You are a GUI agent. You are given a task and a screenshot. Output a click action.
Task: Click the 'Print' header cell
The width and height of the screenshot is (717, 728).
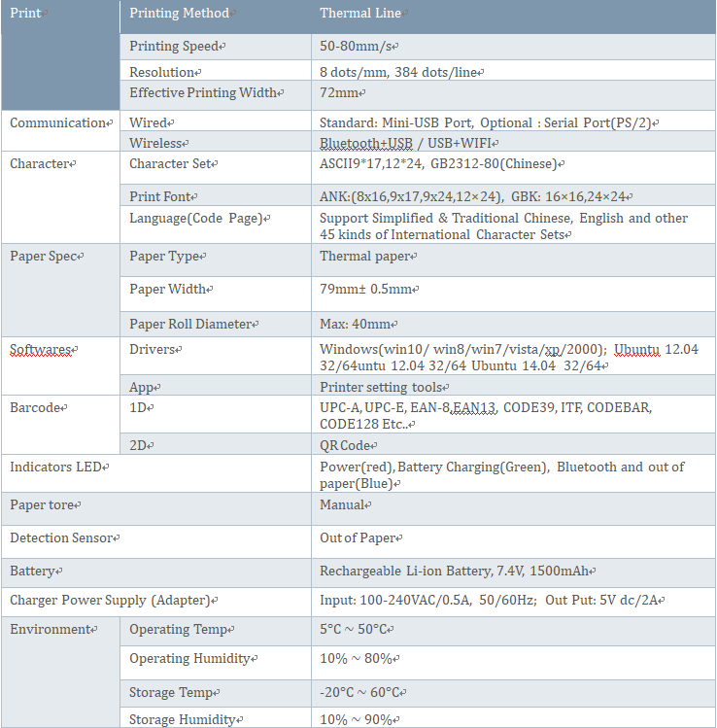tap(60, 55)
